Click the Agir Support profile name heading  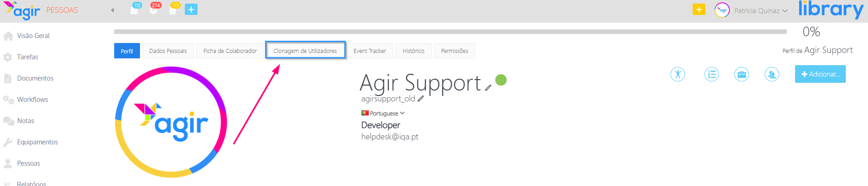(x=420, y=83)
